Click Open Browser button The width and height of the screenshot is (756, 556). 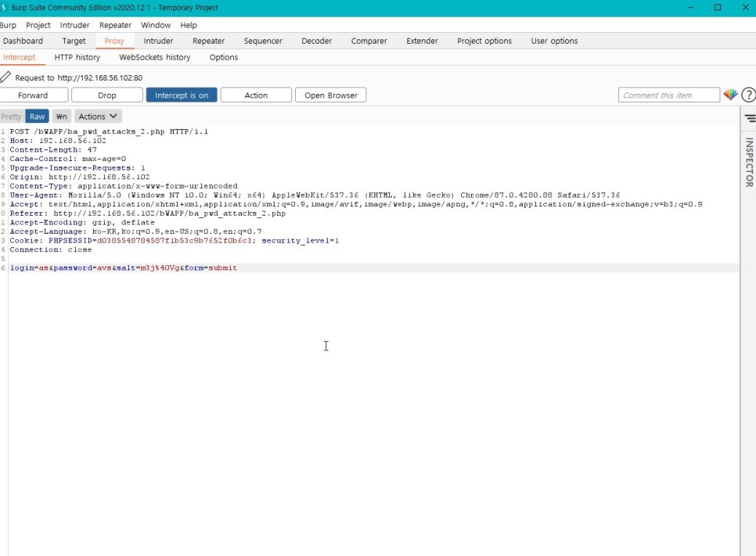(x=331, y=95)
